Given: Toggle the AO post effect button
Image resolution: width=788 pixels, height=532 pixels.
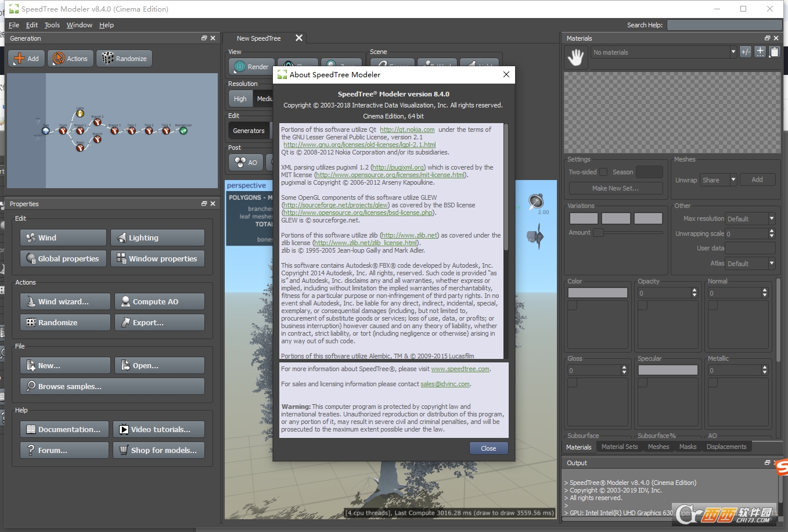Looking at the screenshot, I should 246,163.
